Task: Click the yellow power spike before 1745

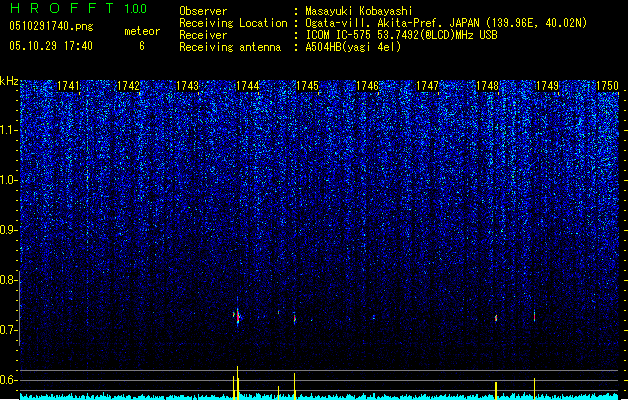Action: [295, 386]
